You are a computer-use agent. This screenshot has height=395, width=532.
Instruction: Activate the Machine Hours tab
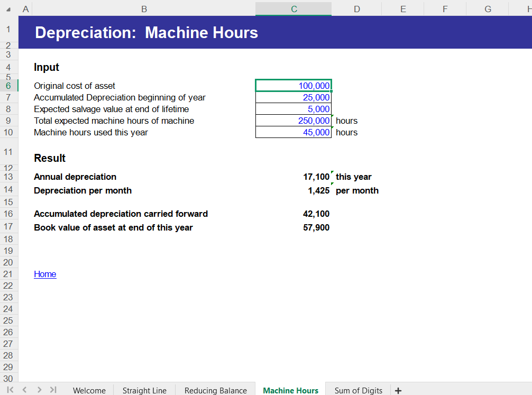pos(290,390)
